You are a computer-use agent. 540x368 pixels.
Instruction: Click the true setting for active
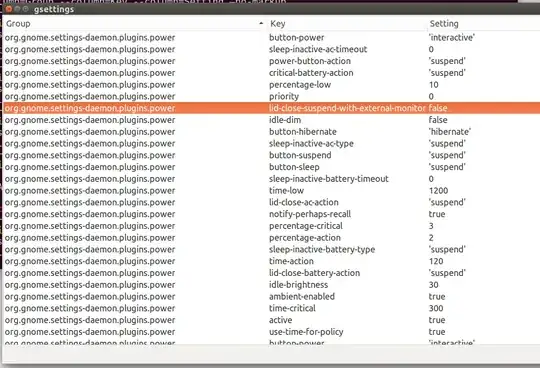[437, 320]
